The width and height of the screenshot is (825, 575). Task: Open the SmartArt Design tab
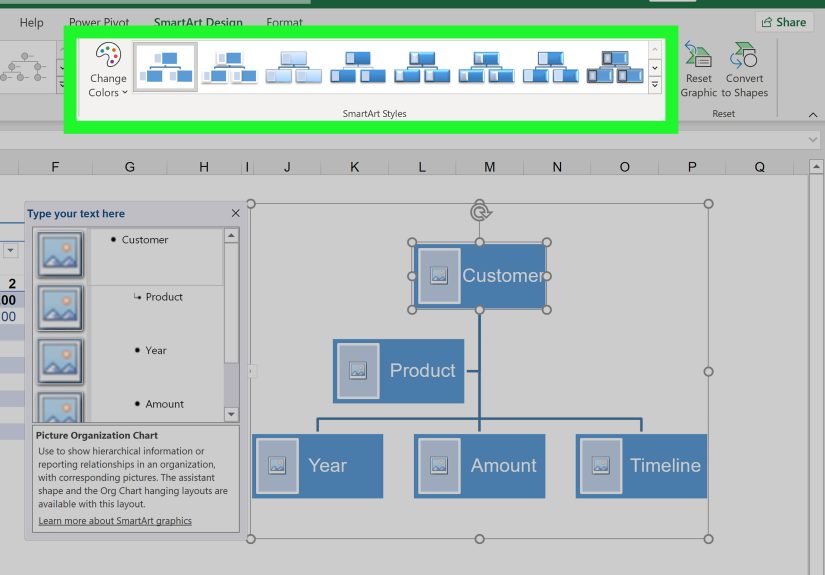point(198,23)
